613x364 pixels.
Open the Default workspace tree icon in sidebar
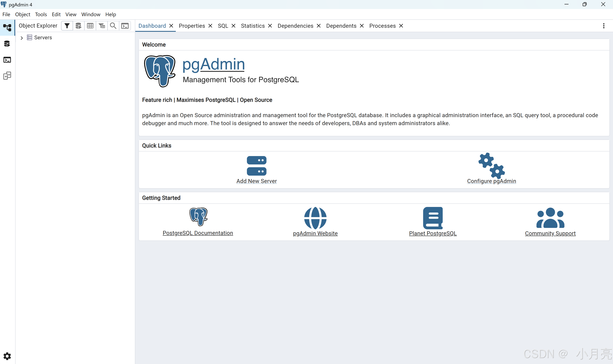tap(7, 28)
